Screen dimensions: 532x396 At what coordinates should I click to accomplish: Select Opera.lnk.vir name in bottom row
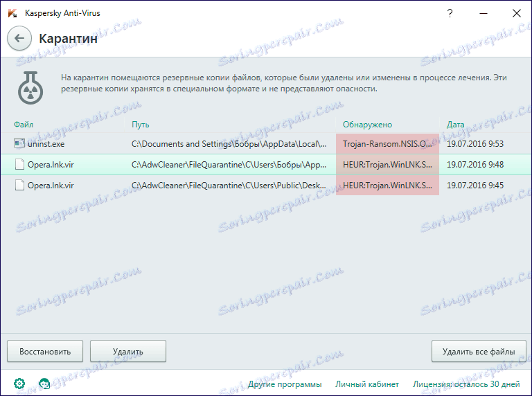51,186
